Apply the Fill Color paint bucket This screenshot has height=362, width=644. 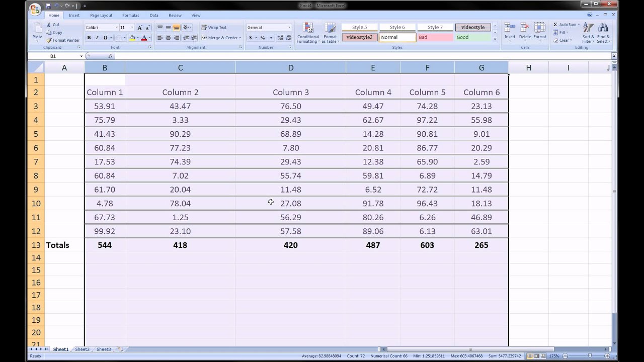click(x=132, y=38)
